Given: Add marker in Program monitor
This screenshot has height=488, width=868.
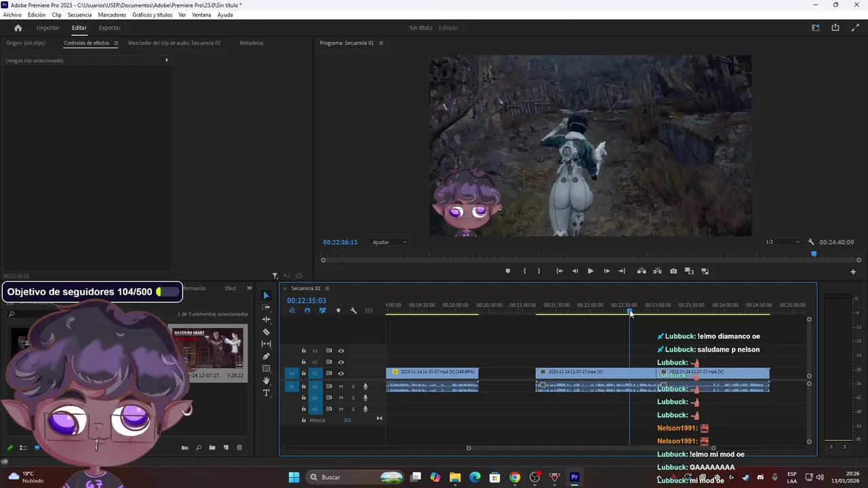Looking at the screenshot, I should pyautogui.click(x=508, y=271).
